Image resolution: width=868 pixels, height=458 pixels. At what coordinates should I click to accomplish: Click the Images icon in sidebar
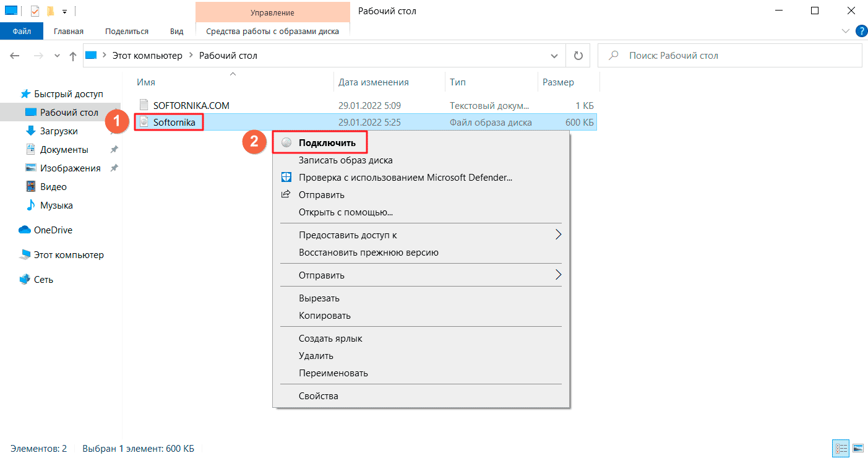point(30,168)
